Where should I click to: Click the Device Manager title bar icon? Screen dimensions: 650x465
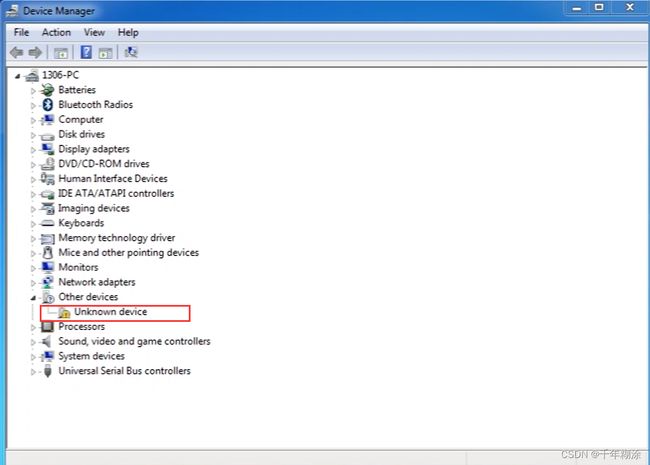click(x=12, y=11)
